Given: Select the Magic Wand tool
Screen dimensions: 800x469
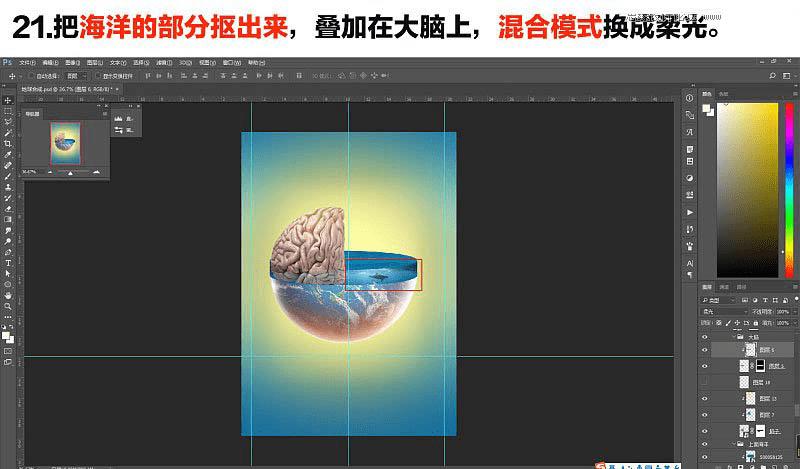Looking at the screenshot, I should tap(8, 133).
